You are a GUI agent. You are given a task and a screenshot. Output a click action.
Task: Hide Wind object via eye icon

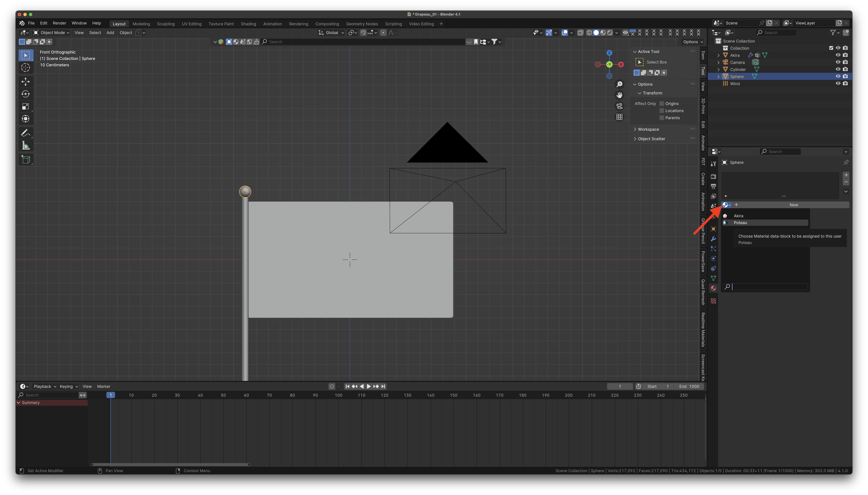pos(838,84)
